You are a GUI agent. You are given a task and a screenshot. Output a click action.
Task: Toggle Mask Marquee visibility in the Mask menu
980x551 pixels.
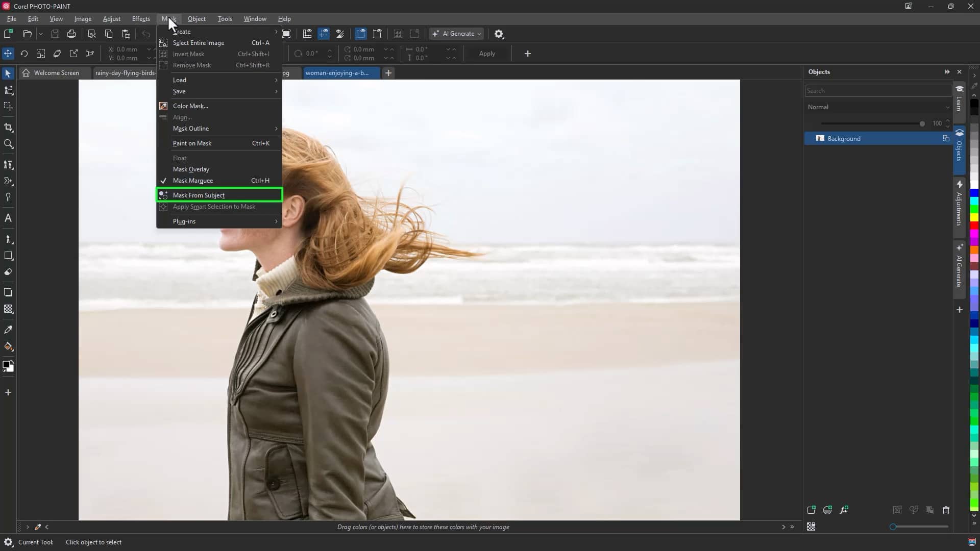[x=193, y=180]
